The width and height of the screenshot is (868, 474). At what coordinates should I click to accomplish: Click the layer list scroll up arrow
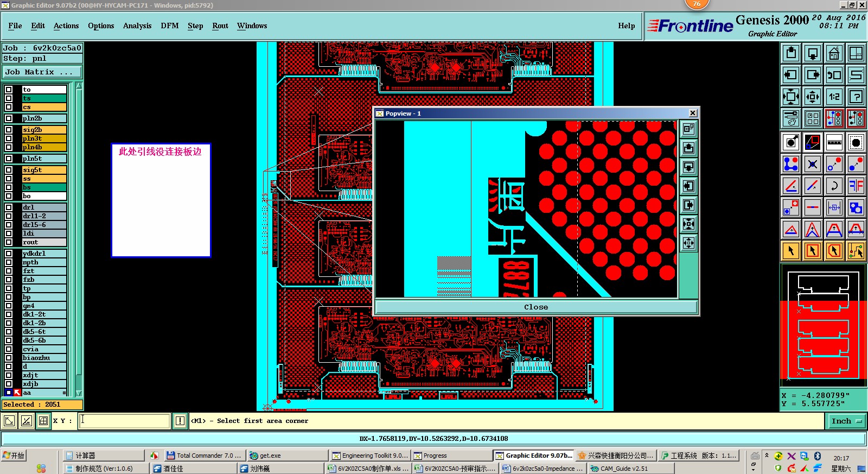(79, 86)
